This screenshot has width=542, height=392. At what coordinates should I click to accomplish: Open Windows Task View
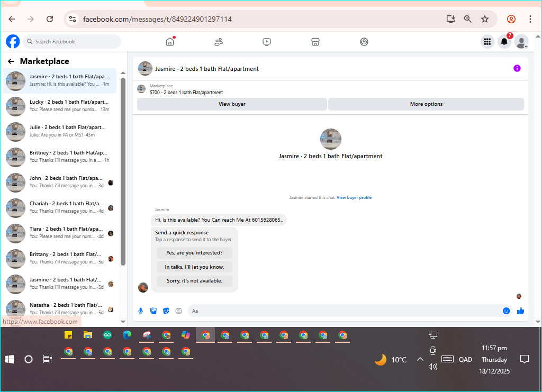(x=47, y=360)
